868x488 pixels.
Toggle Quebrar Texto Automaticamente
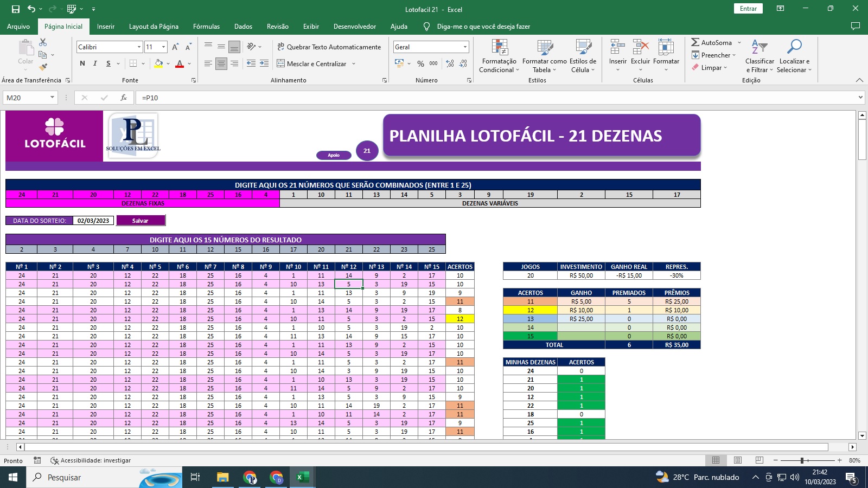pos(329,47)
